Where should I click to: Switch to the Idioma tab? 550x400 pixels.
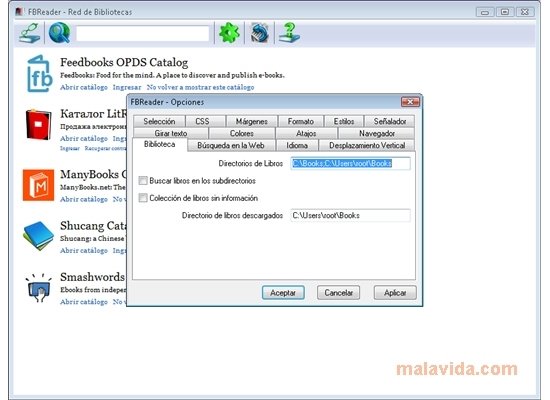click(297, 145)
